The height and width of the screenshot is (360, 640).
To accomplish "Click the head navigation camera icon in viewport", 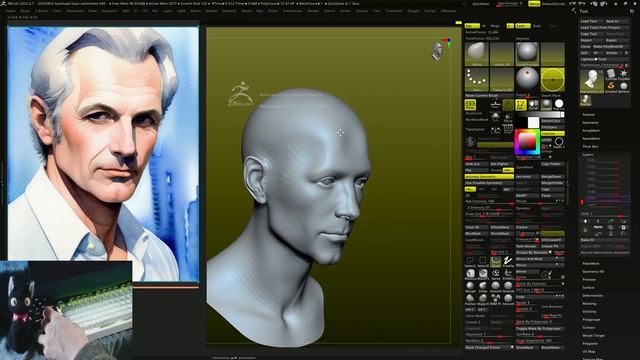I will (437, 52).
